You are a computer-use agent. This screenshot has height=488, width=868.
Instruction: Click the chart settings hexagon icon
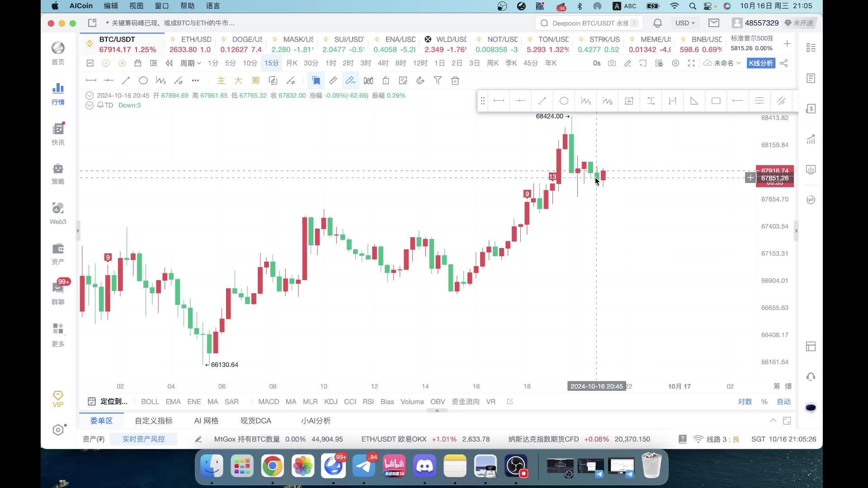(x=675, y=63)
